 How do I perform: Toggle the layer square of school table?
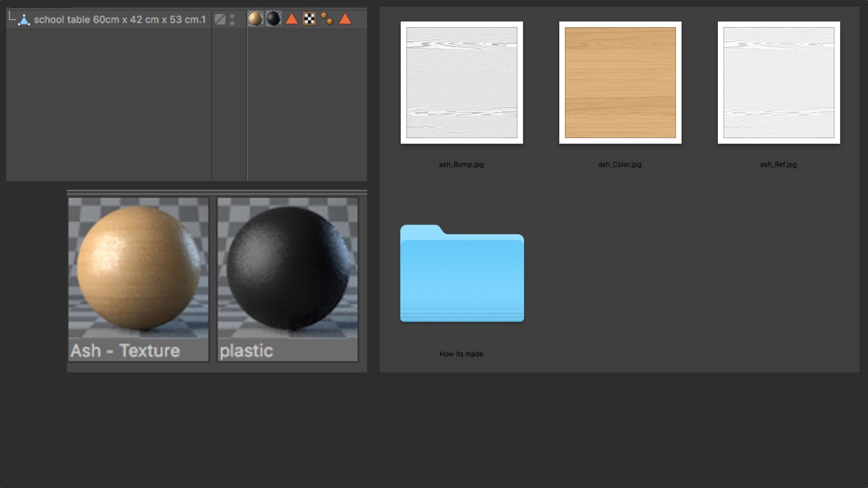[x=220, y=19]
